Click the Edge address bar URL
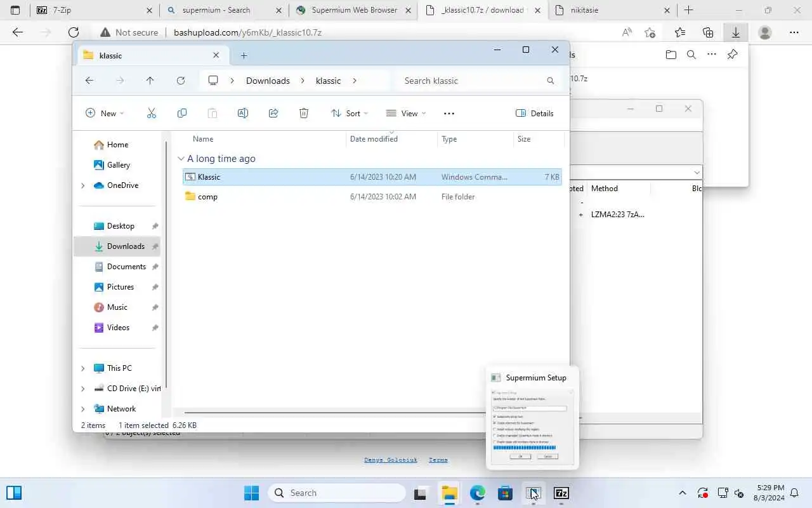812x508 pixels. click(x=247, y=32)
